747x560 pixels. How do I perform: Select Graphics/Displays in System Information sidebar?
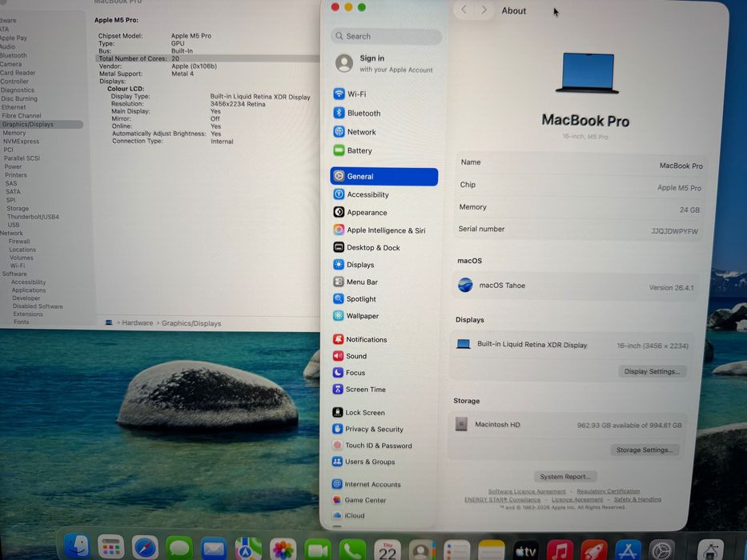coord(41,124)
